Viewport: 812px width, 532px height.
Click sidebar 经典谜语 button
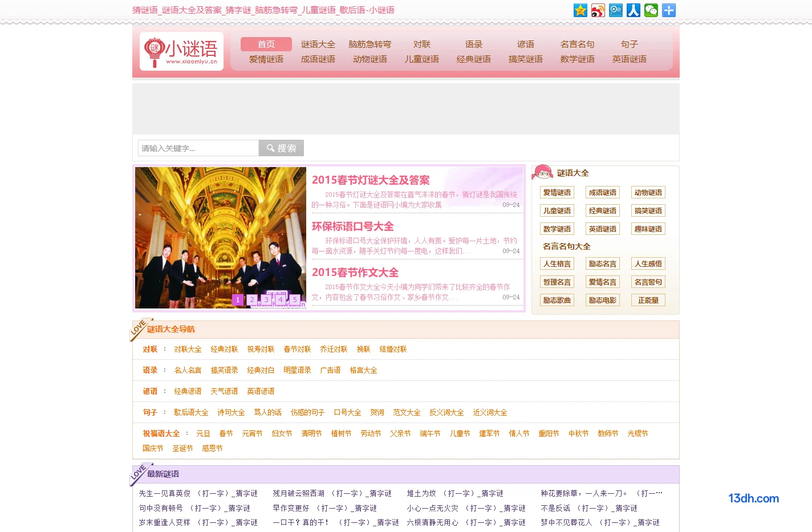(x=603, y=211)
